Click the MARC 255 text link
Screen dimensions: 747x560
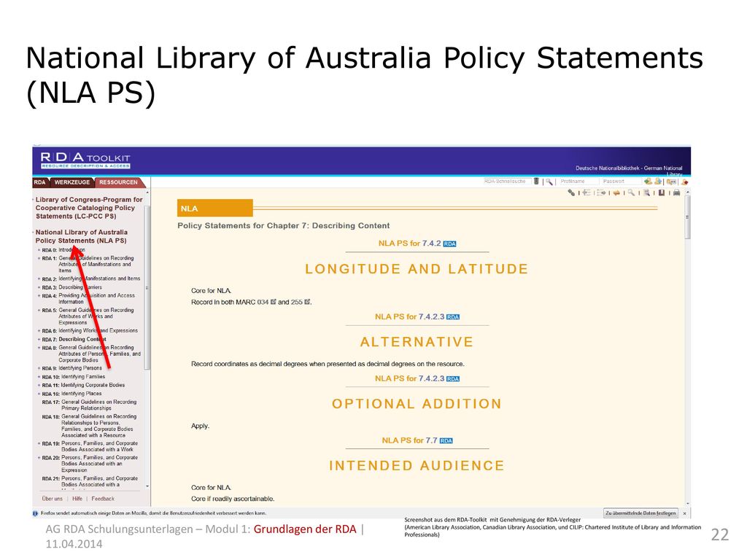296,302
